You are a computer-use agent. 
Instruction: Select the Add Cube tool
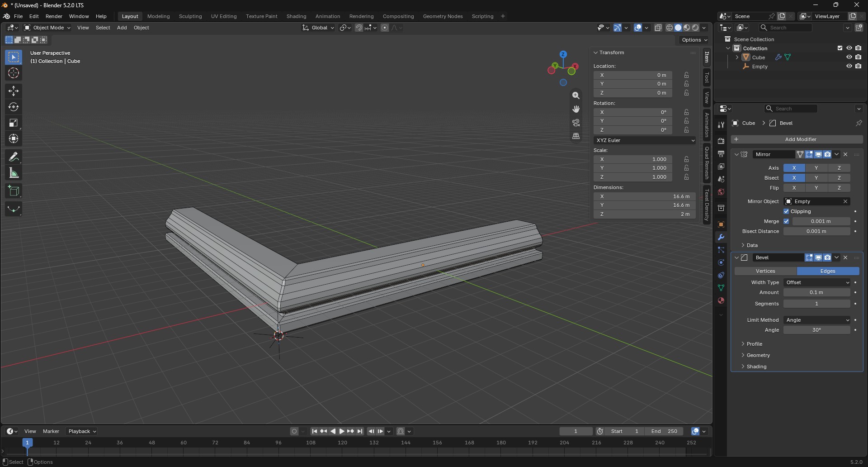(x=14, y=191)
